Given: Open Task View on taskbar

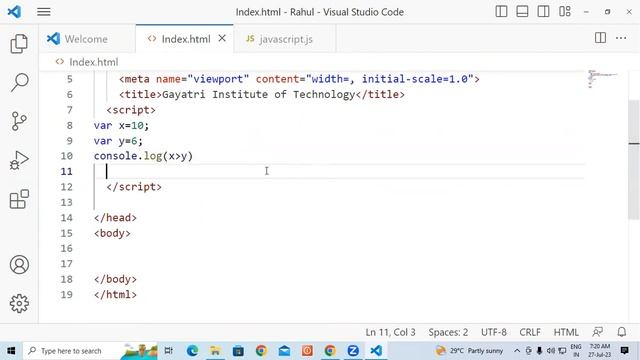Looking at the screenshot, I should click(168, 351).
